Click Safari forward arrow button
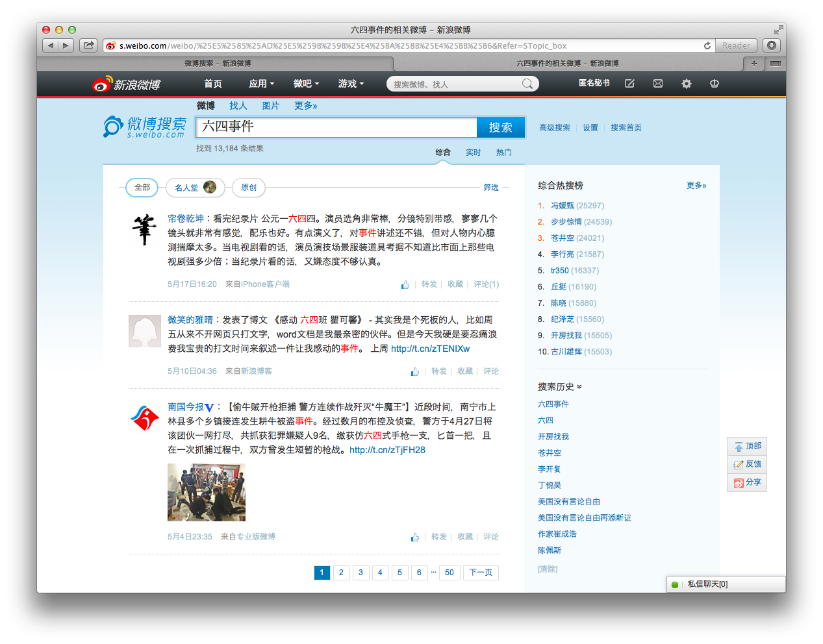 pyautogui.click(x=66, y=45)
